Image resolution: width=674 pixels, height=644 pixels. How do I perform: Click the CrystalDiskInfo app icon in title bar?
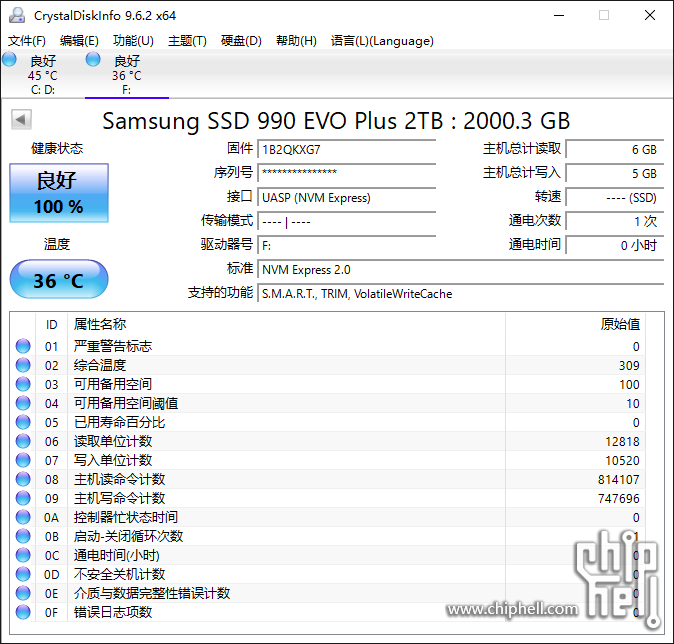[17, 15]
